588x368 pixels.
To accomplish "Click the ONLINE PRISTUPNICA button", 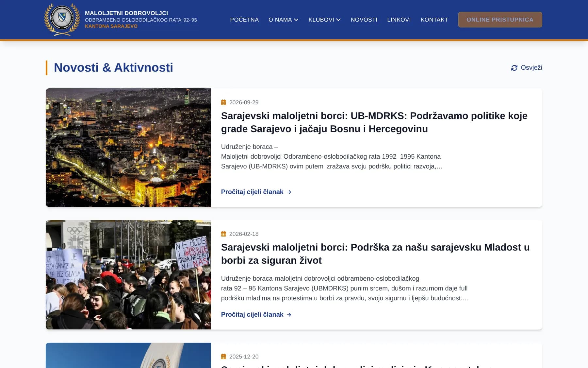I will (x=500, y=20).
